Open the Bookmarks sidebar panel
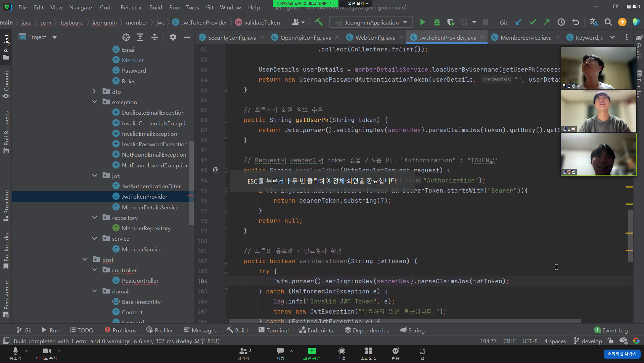Screen dimensions: 644x363 tap(6, 251)
